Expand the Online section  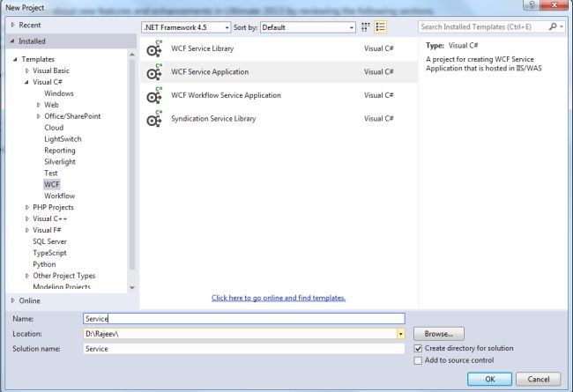point(13,300)
